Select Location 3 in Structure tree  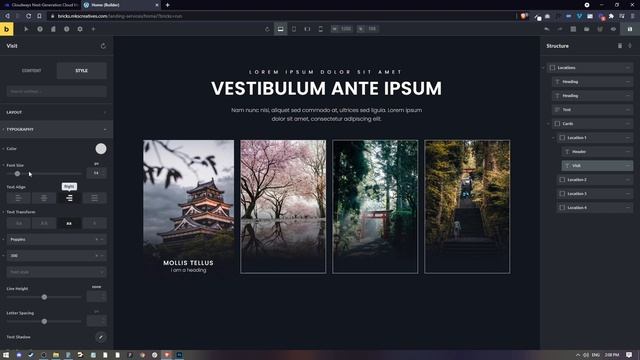point(595,193)
